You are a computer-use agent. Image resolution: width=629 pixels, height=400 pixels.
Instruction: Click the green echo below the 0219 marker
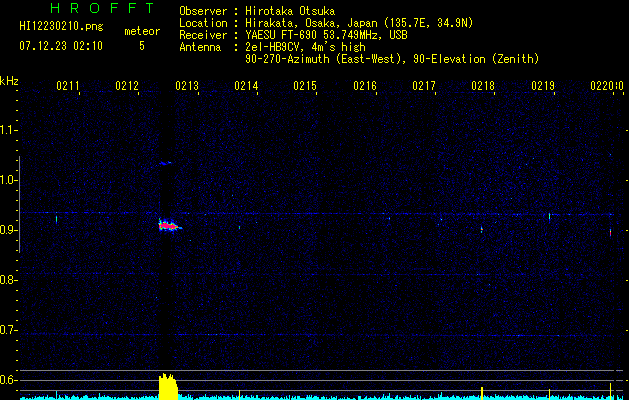pyautogui.click(x=549, y=216)
